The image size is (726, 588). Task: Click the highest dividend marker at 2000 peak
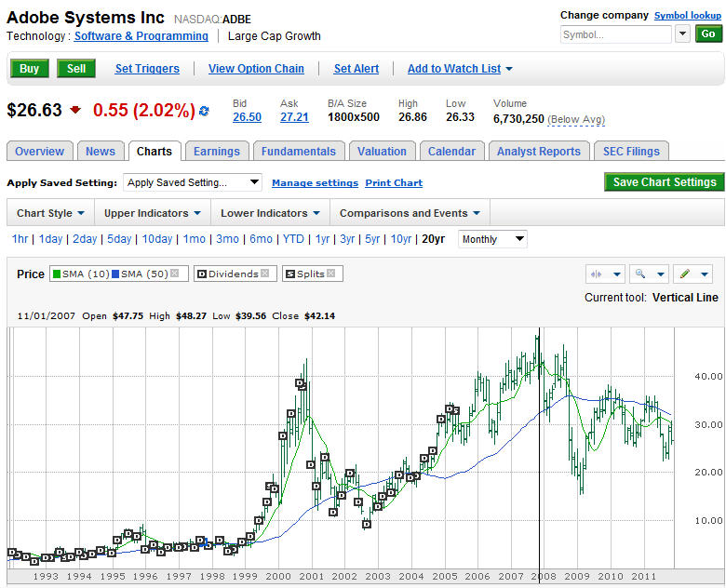(300, 383)
